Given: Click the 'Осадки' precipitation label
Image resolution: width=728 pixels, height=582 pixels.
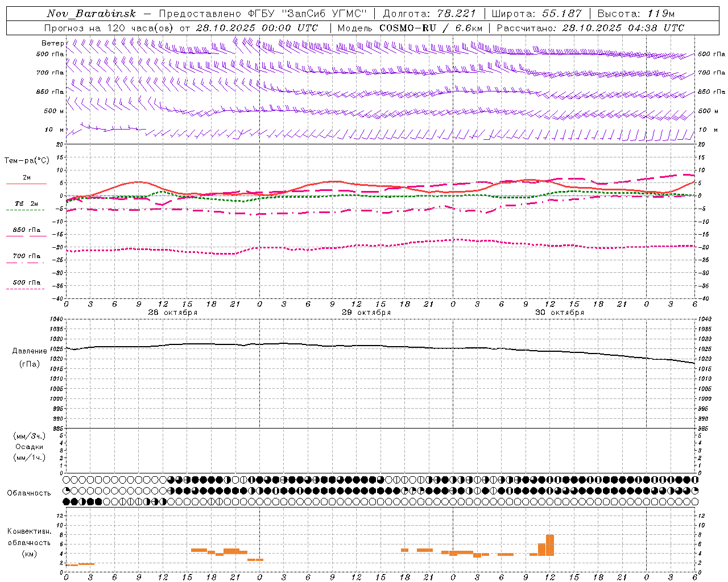Looking at the screenshot, I should pyautogui.click(x=30, y=447).
